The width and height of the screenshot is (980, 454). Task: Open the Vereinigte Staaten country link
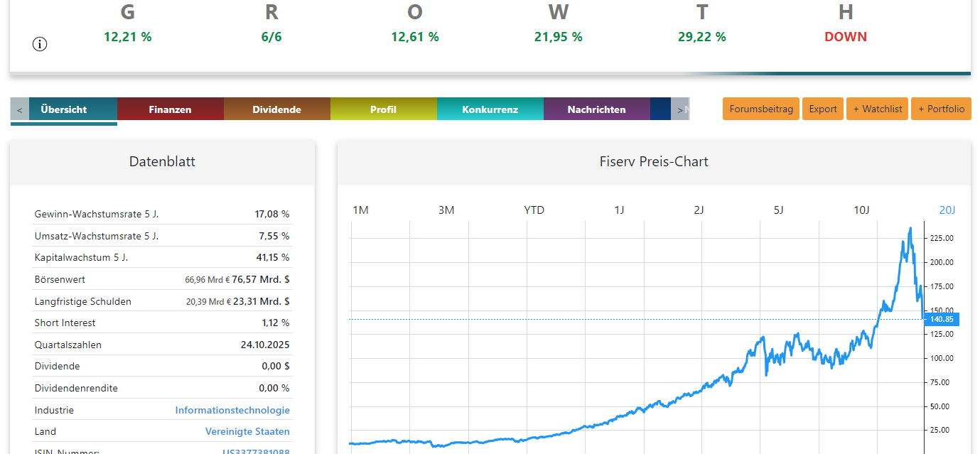pos(247,431)
